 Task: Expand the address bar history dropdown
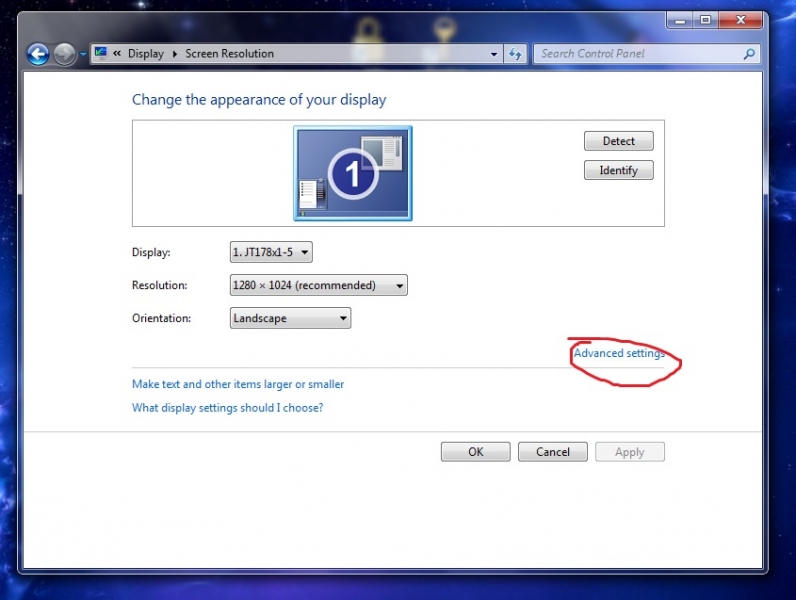coord(494,54)
